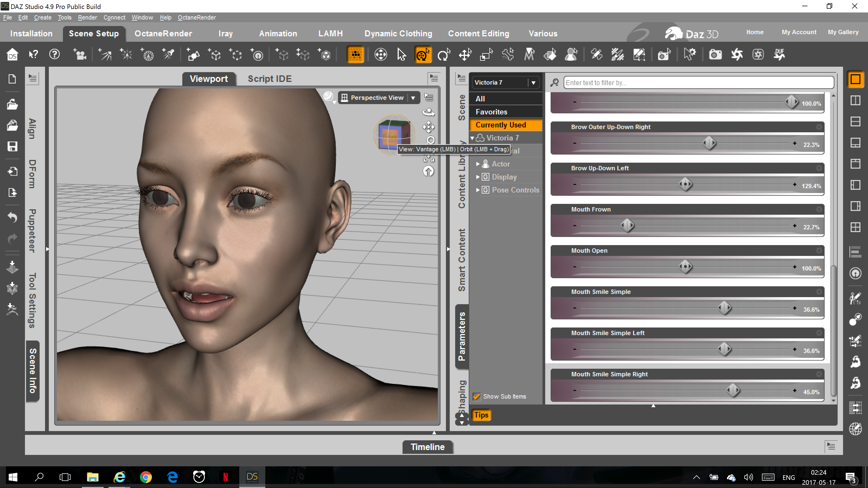Activate the Rotate tool in toolbar

tap(443, 54)
